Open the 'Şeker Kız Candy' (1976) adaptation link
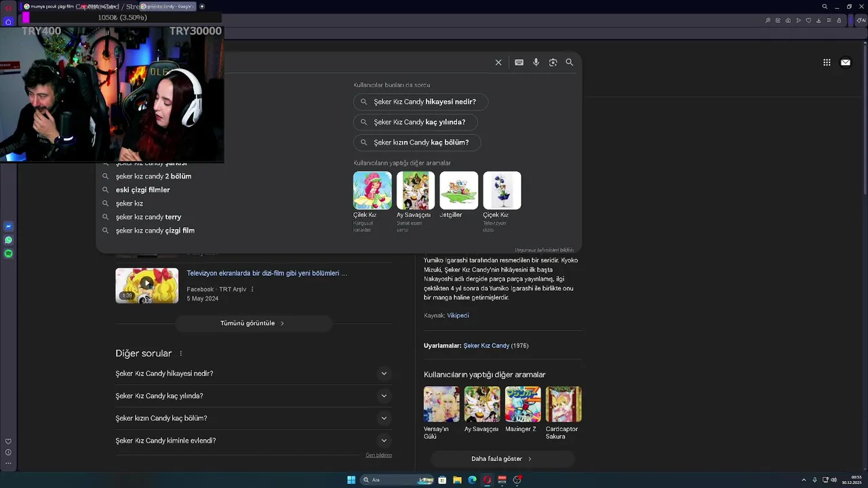This screenshot has width=868, height=488. [486, 346]
